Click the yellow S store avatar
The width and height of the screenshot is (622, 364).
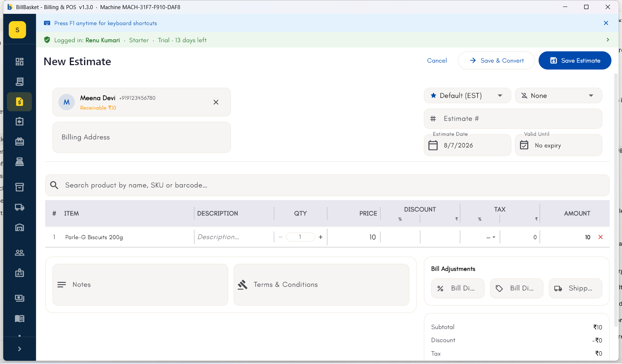click(17, 30)
